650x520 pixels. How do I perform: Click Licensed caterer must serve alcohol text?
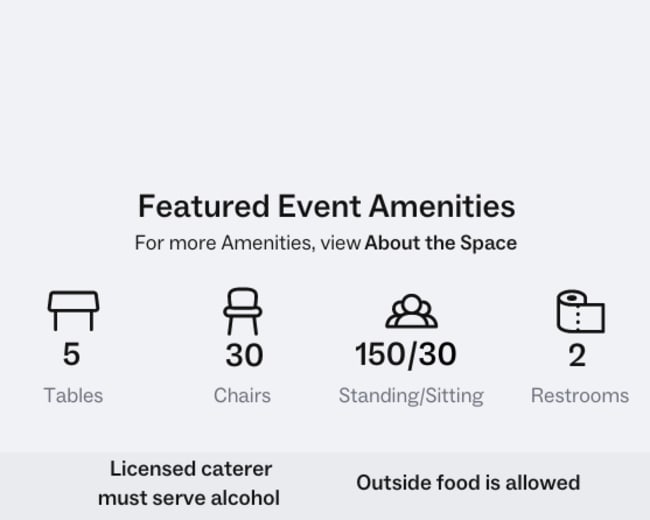click(189, 484)
